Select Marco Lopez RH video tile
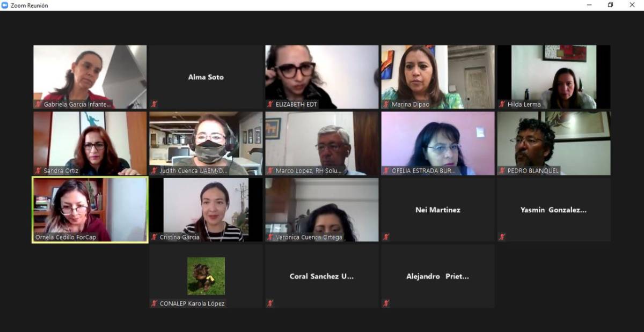Screen dimensions: 644x332 (x=322, y=143)
